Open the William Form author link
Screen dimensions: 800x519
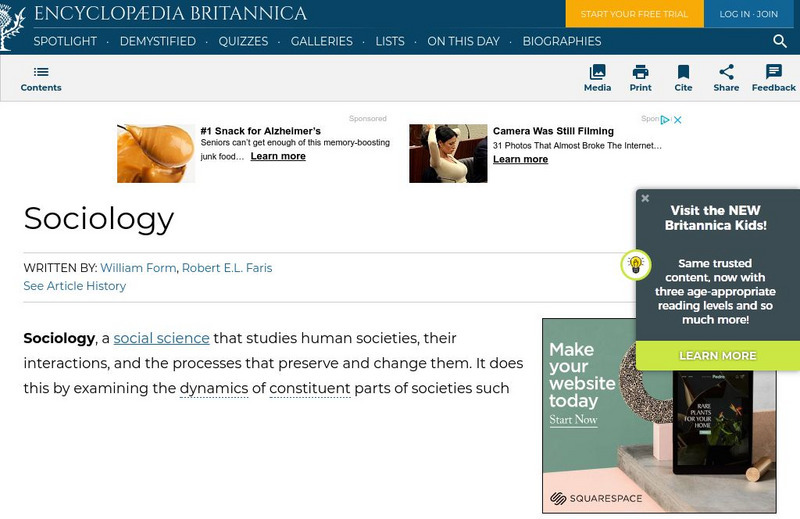coord(139,268)
